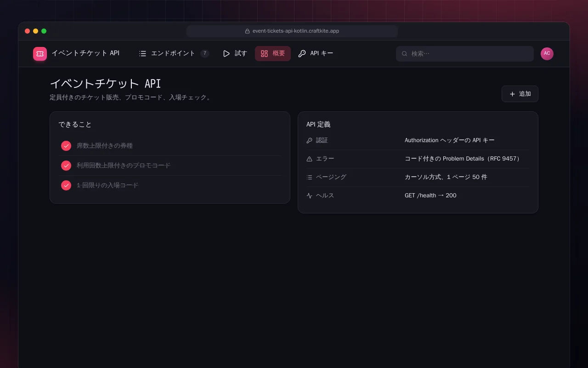588x368 pixels.
Task: Click the 追加 button
Action: tap(520, 94)
